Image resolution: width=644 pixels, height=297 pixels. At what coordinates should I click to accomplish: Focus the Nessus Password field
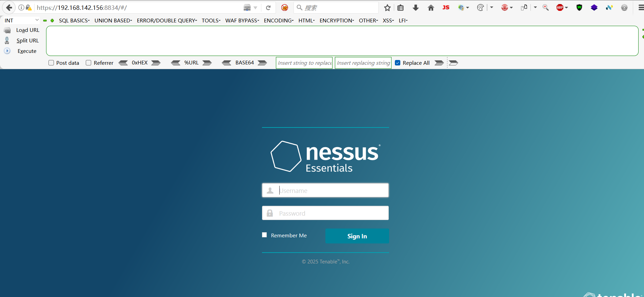325,213
